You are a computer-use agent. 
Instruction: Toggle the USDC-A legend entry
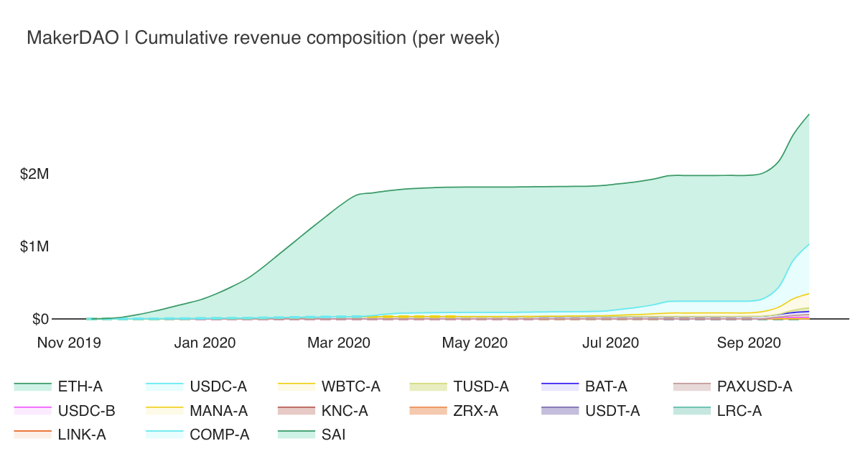[x=196, y=386]
